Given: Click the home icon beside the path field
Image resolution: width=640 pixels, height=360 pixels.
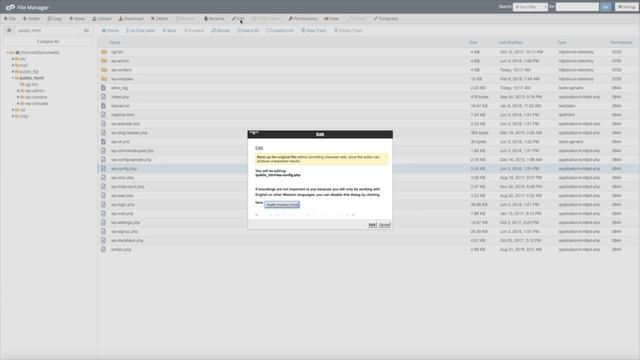Looking at the screenshot, I should tap(9, 31).
